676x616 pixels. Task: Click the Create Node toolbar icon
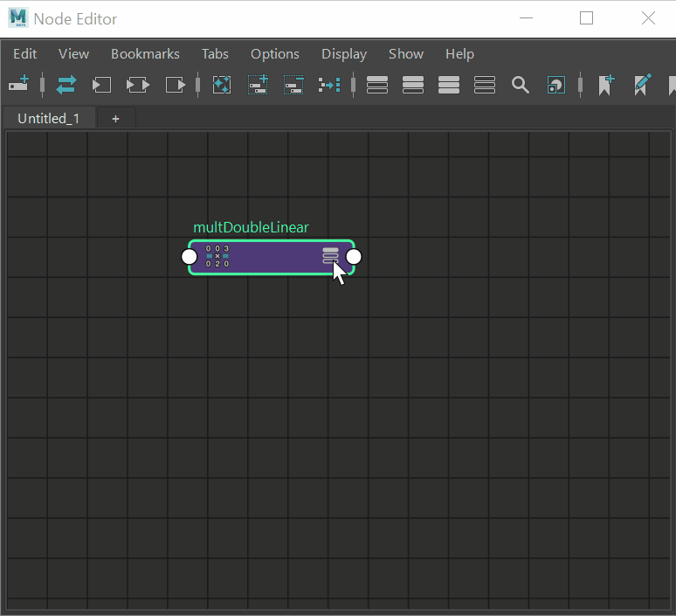tap(19, 85)
